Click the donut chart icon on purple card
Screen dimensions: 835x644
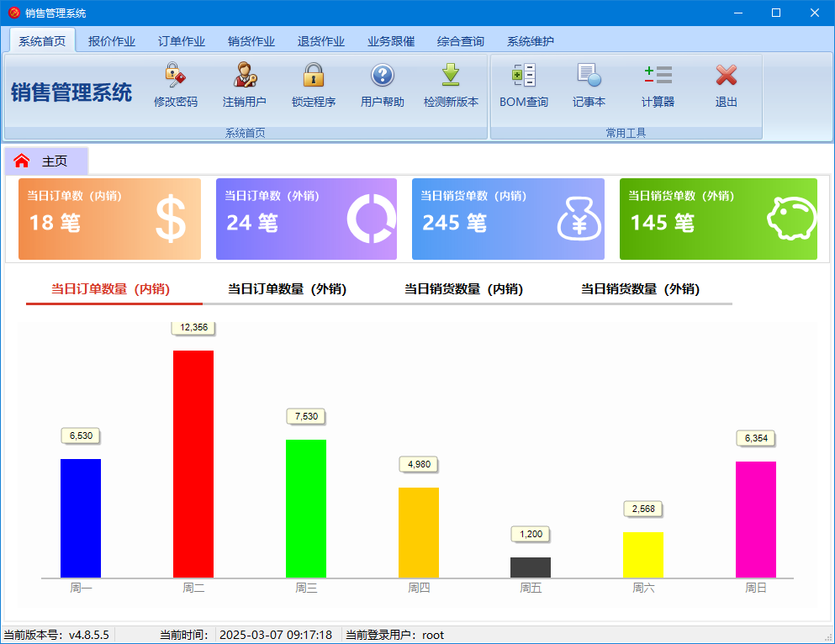pos(371,219)
